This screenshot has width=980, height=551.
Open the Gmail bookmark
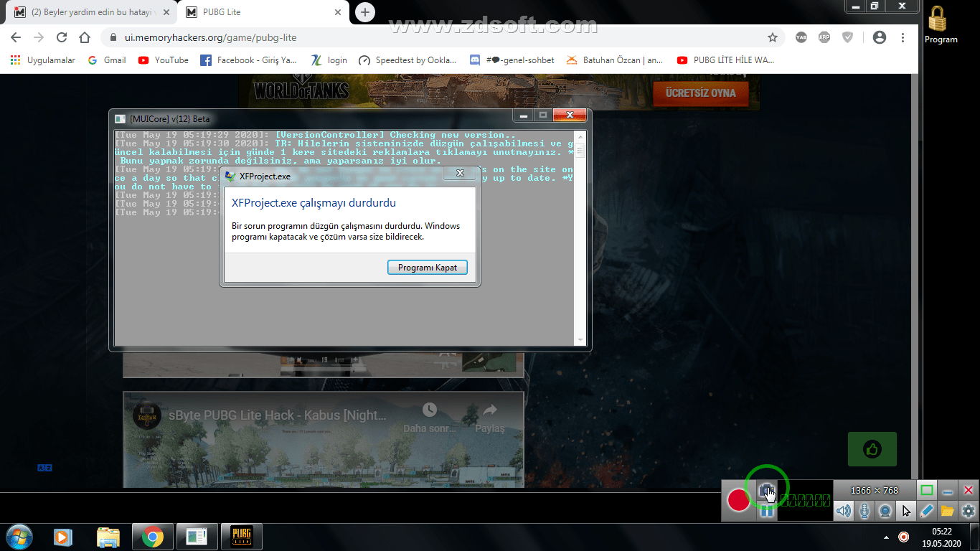[x=107, y=60]
